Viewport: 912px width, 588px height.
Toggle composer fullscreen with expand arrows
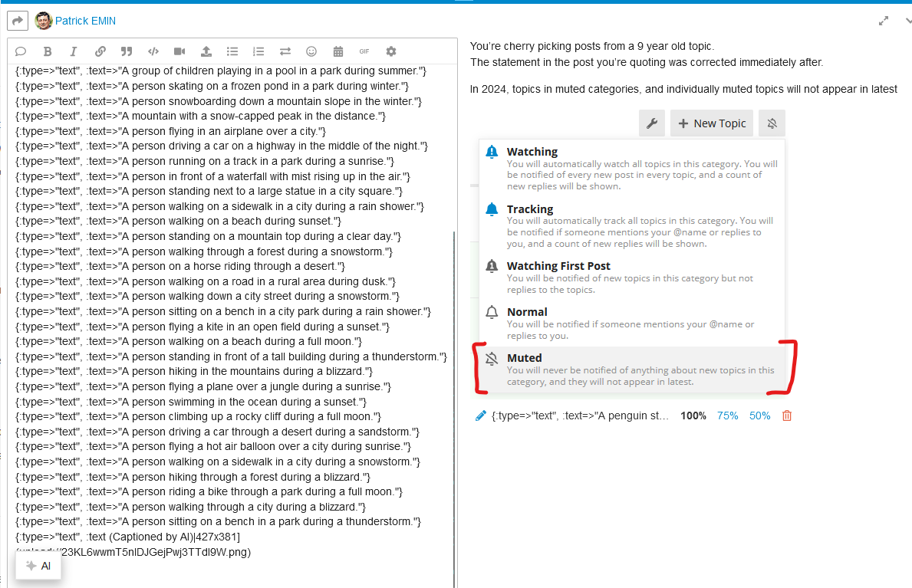(x=884, y=21)
